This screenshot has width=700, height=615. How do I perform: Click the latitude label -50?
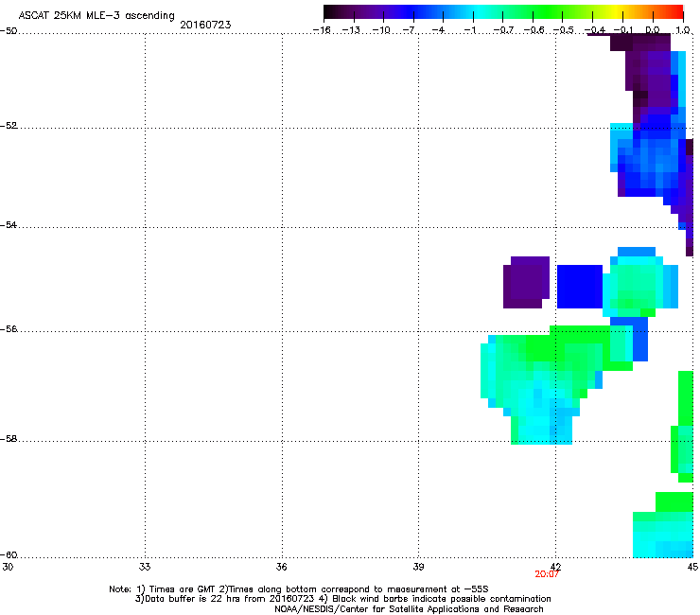pyautogui.click(x=9, y=31)
